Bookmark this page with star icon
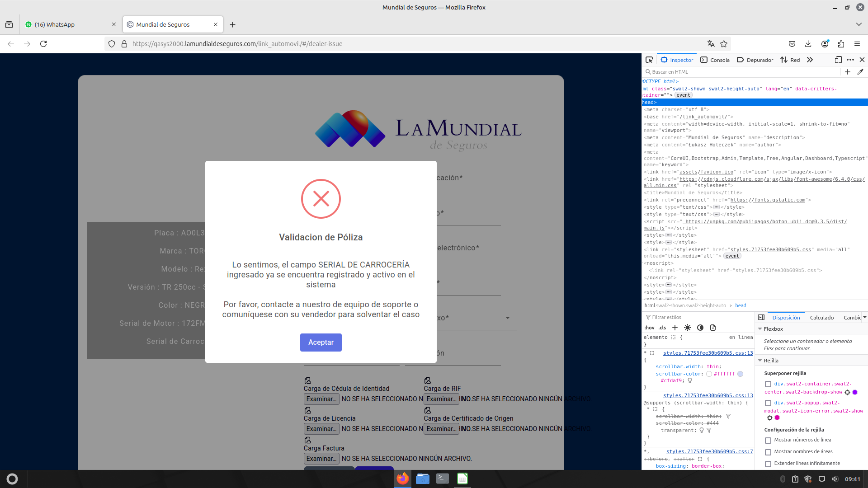 [x=724, y=44]
